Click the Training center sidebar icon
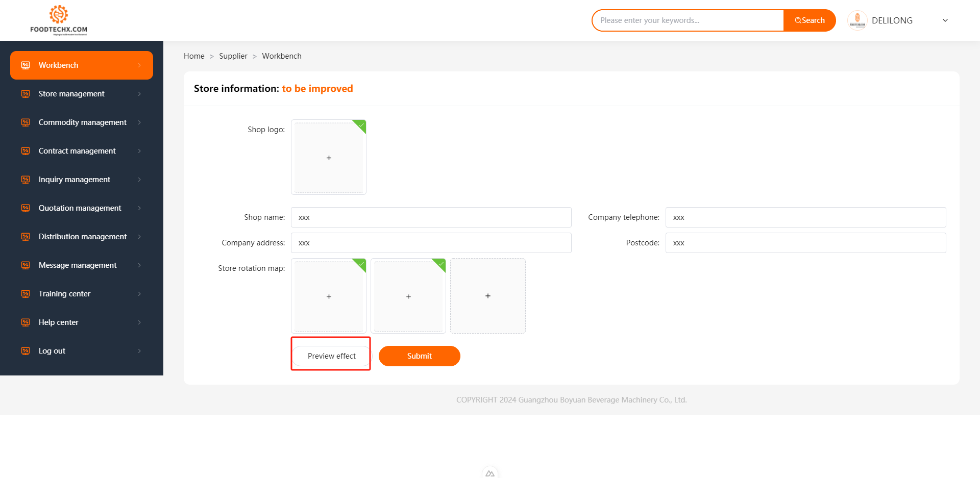 [26, 294]
